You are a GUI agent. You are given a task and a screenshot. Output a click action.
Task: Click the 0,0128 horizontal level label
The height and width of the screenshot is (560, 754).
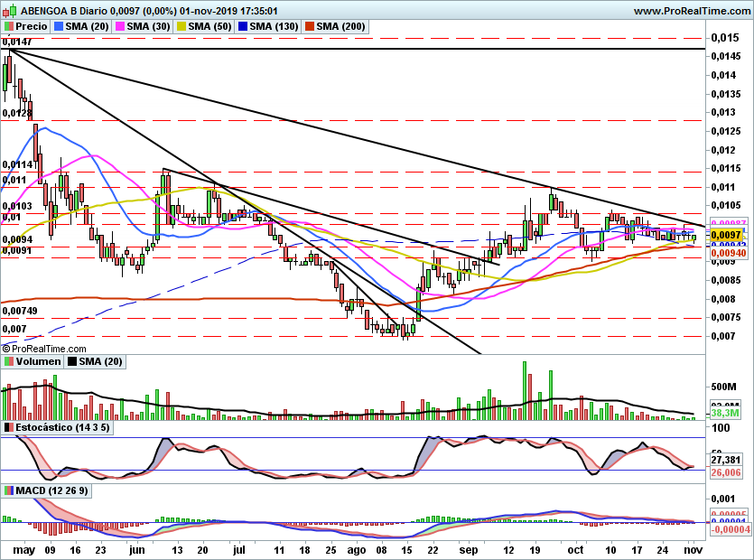[17, 113]
